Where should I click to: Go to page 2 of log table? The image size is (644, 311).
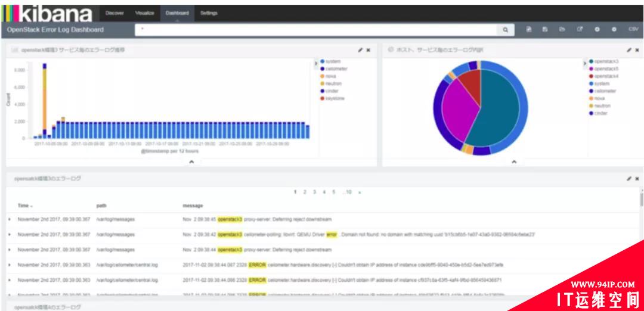pos(305,192)
